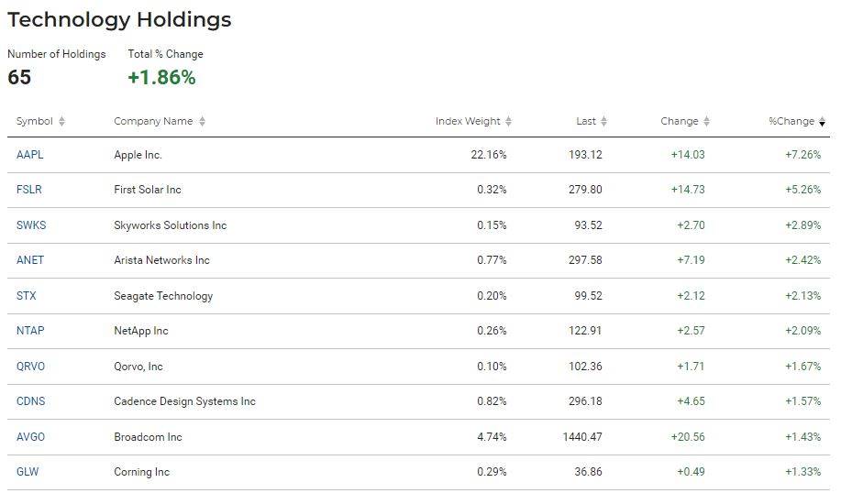This screenshot has width=841, height=504.
Task: Click the Company Name column header
Action: click(x=153, y=121)
